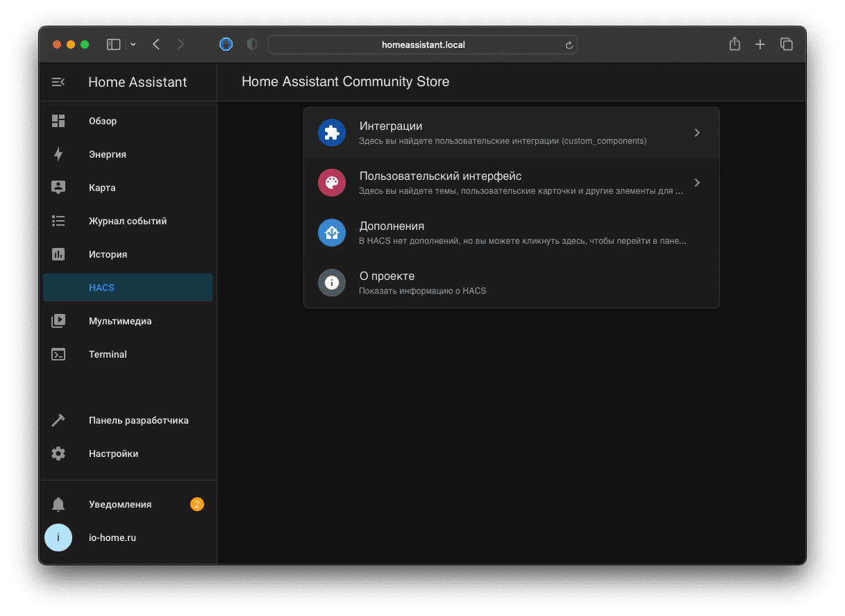Select Обзор in the sidebar
Screen dimensions: 845x616
128,121
